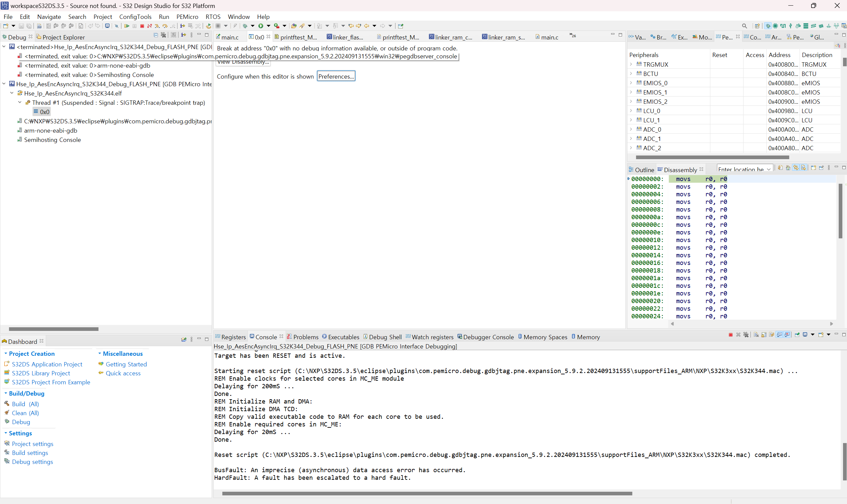Image resolution: width=847 pixels, height=504 pixels.
Task: Open S32DS Project From Example link
Action: pos(51,382)
